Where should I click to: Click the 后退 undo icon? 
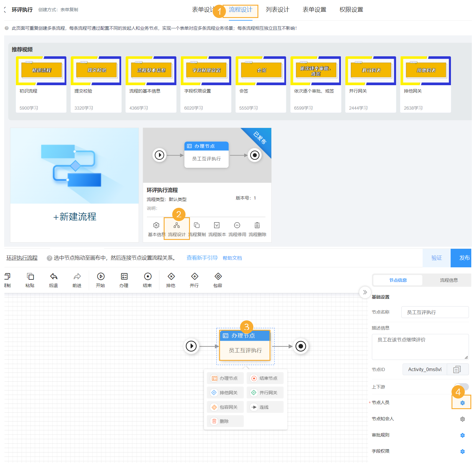tap(53, 279)
